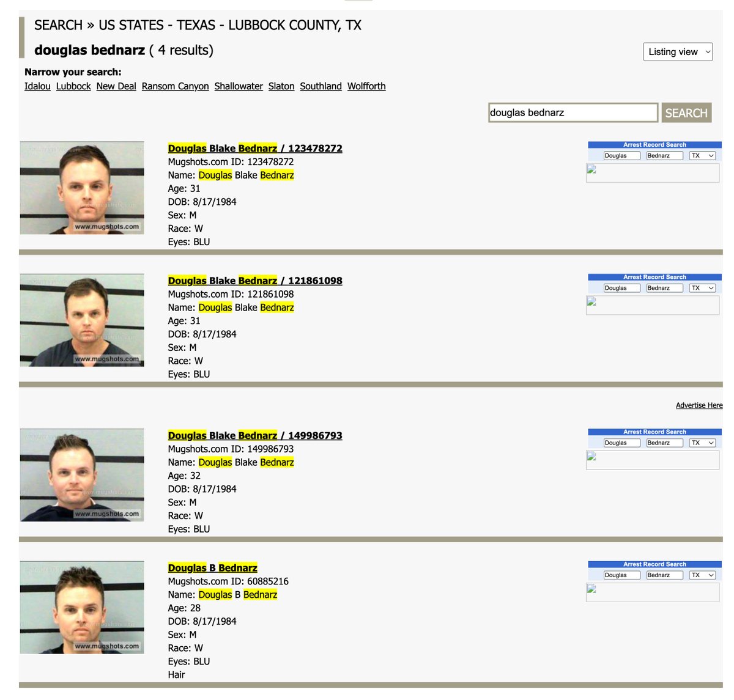Focus the douglas bednarz search box

click(x=573, y=112)
